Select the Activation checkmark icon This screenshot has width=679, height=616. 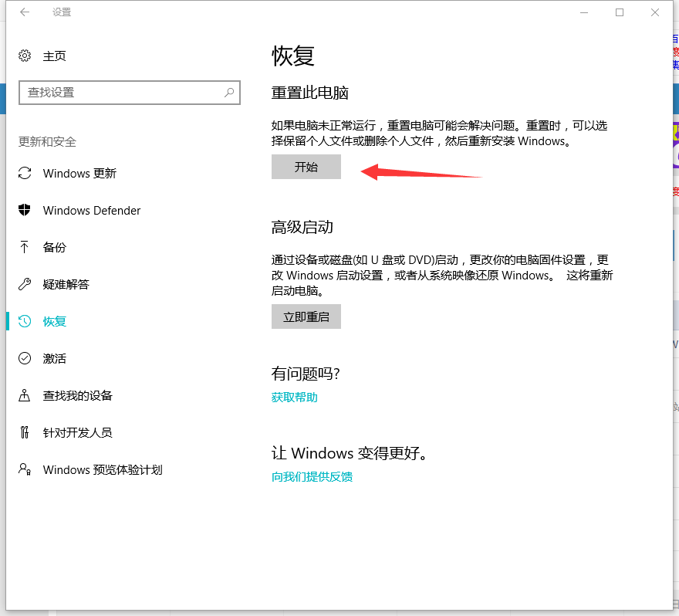click(x=25, y=358)
